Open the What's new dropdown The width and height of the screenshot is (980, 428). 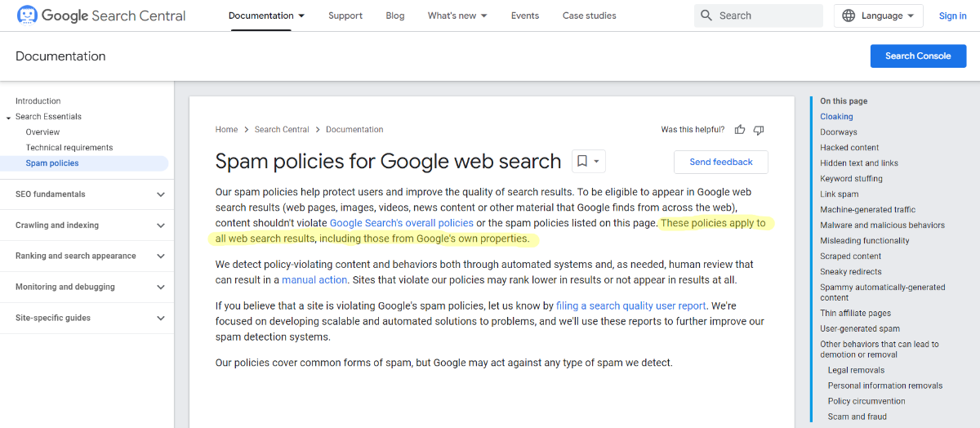[457, 16]
